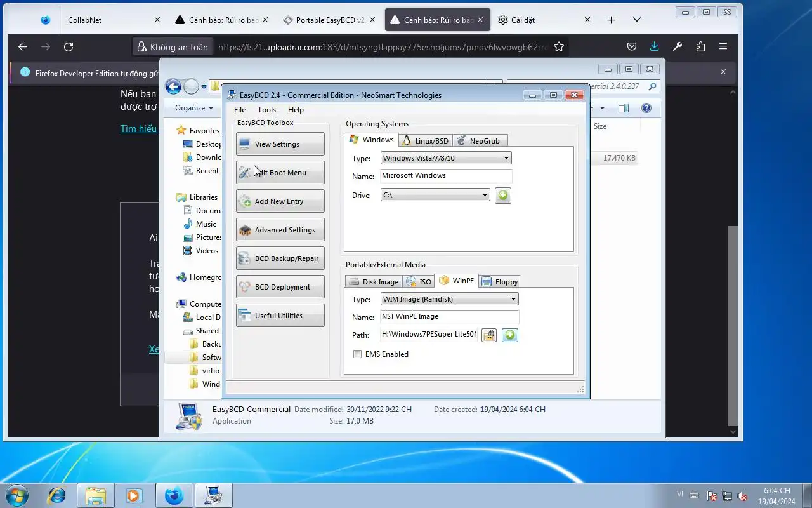Open a new Firefox tab

click(611, 20)
